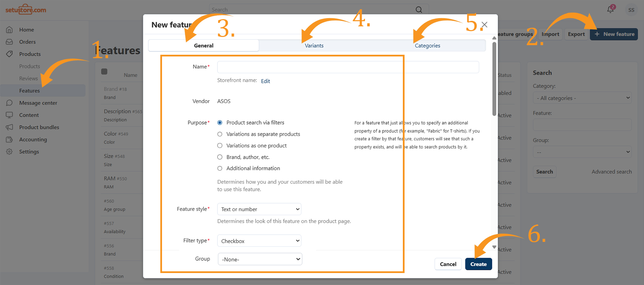Click the Export button
Viewport: 644px width, 285px height.
click(576, 34)
